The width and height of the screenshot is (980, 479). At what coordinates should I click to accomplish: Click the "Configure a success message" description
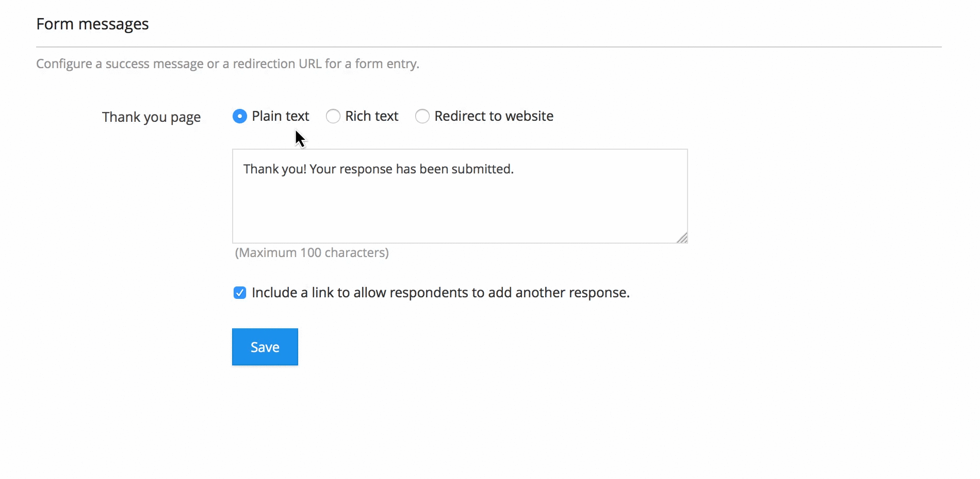point(119,64)
